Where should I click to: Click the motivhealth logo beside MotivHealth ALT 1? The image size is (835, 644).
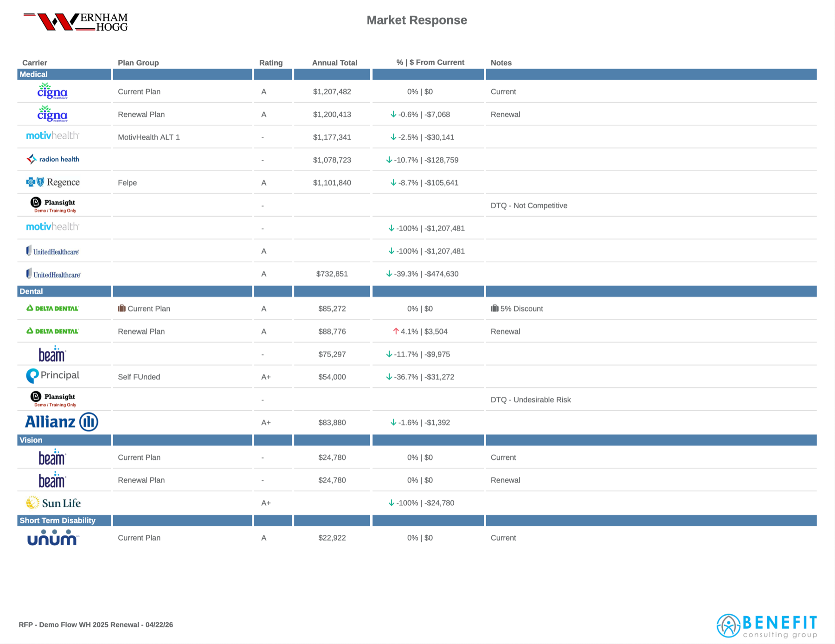click(52, 136)
